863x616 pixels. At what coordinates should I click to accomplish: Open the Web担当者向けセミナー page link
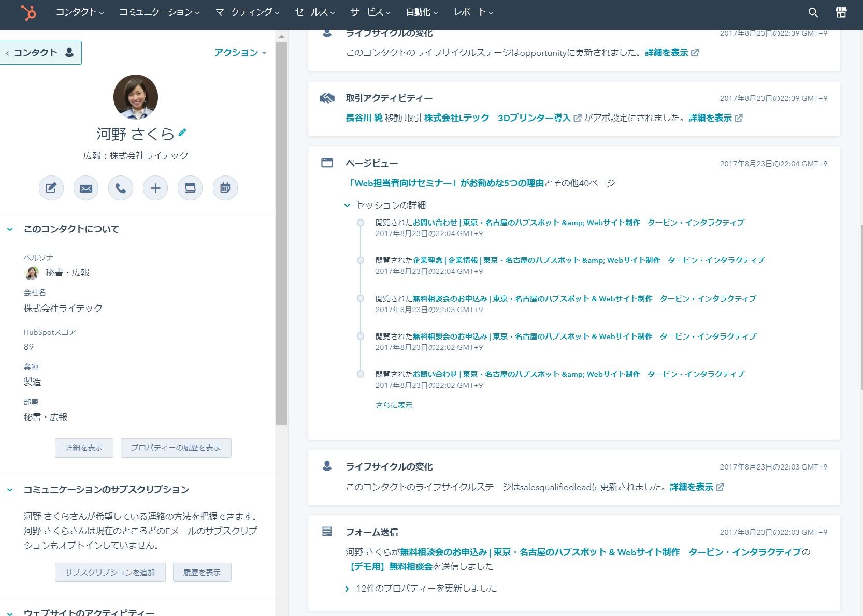[x=446, y=183]
